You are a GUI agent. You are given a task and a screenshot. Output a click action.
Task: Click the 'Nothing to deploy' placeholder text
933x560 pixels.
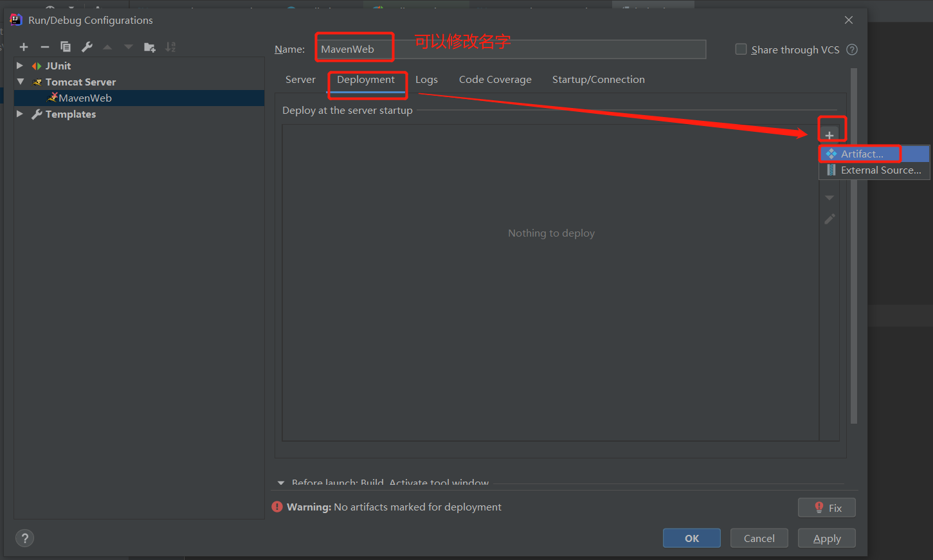552,233
